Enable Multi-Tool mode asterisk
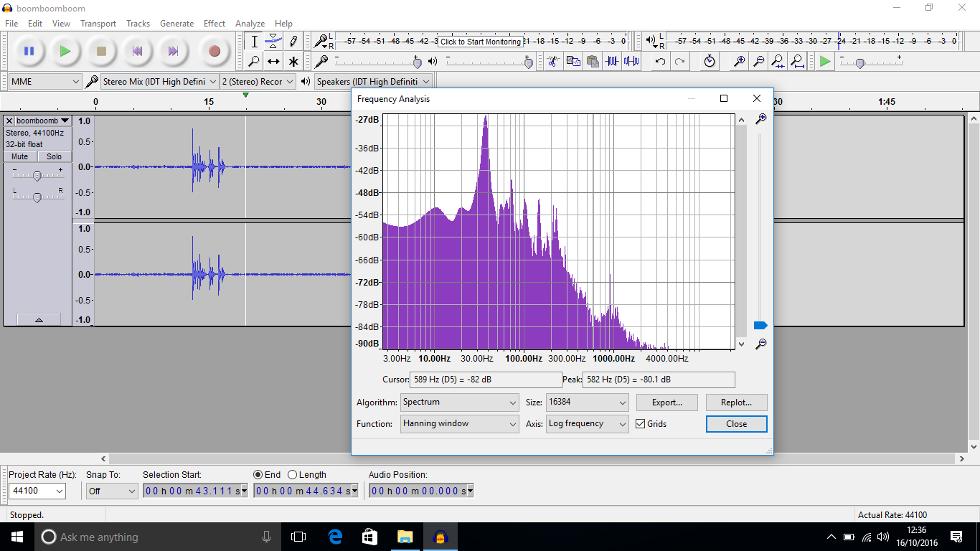 click(293, 62)
